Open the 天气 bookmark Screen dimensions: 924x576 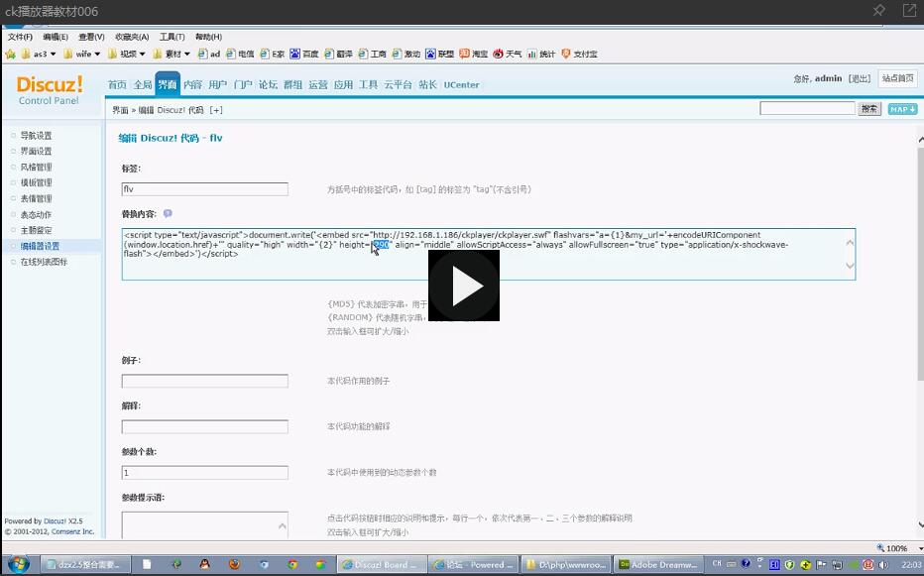tap(508, 54)
